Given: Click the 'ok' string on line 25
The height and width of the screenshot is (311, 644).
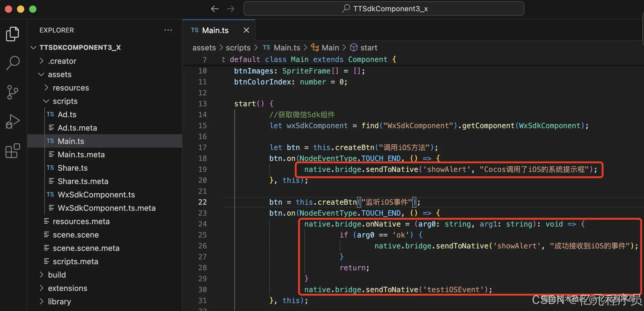Looking at the screenshot, I should (x=401, y=235).
